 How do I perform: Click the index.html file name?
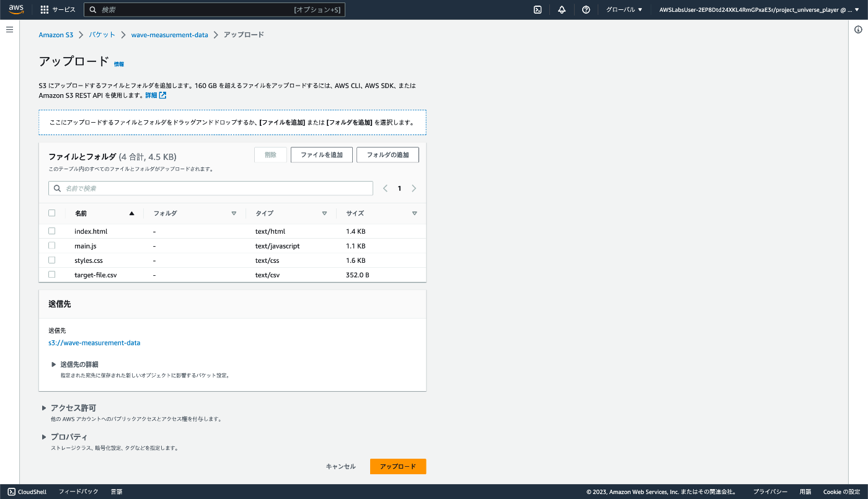[x=91, y=231]
